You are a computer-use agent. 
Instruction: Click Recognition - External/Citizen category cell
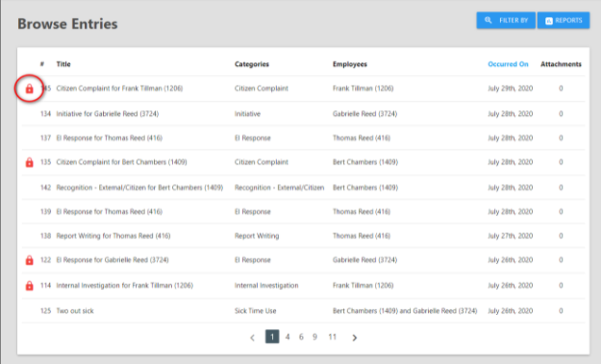pos(279,187)
